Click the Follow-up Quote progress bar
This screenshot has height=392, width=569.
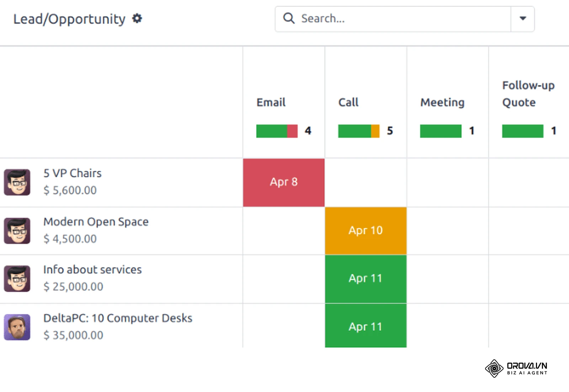tap(523, 131)
